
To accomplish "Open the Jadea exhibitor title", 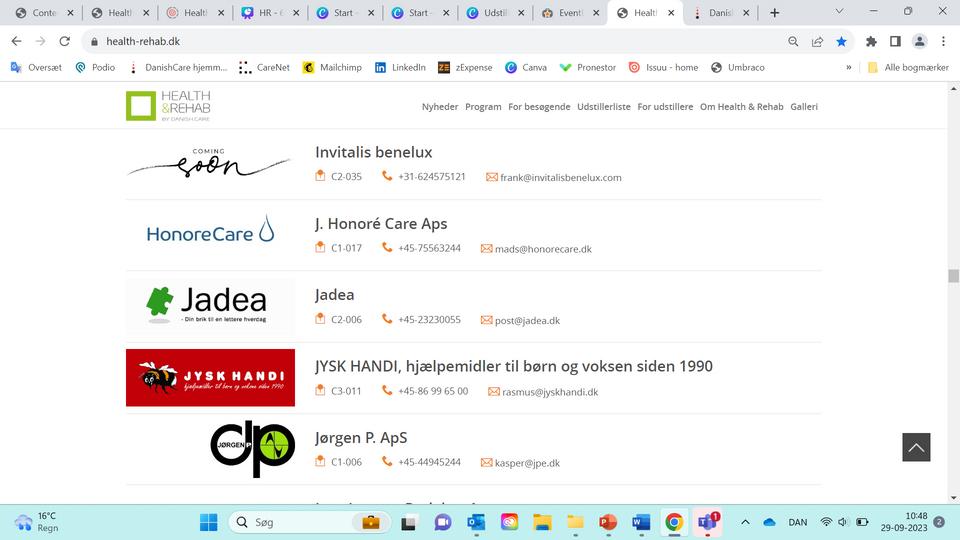I will pyautogui.click(x=334, y=294).
